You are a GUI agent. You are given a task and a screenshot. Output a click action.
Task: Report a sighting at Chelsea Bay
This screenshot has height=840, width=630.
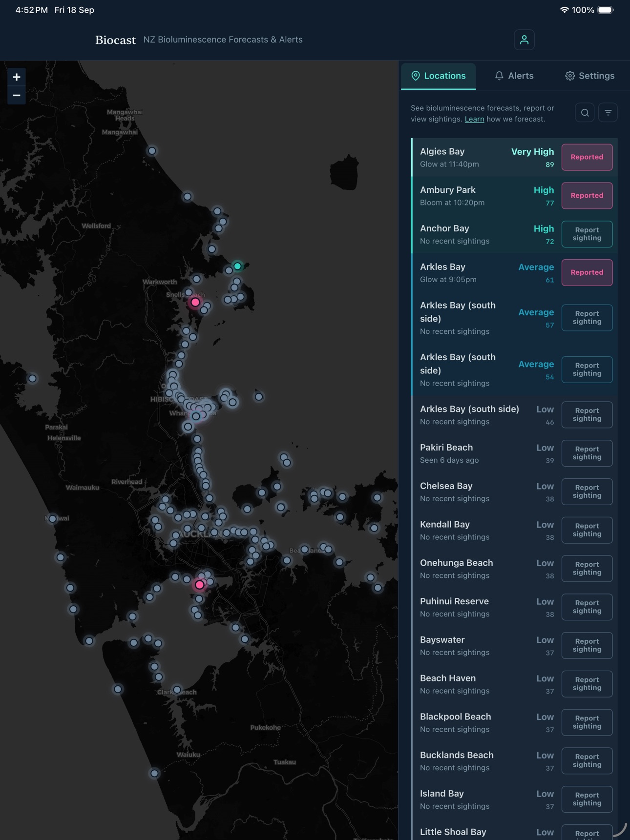pos(587,492)
